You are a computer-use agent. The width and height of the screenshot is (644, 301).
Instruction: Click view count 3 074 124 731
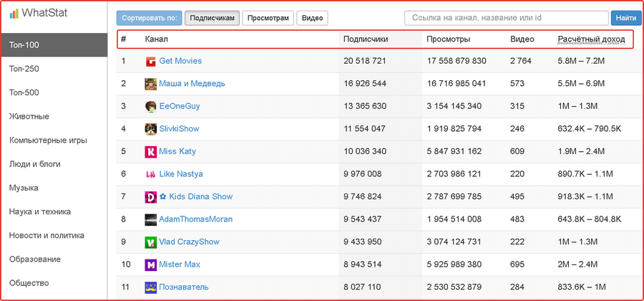tap(454, 242)
